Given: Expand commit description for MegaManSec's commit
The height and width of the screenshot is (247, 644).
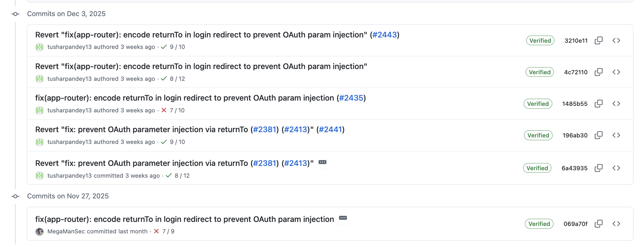Looking at the screenshot, I should coord(343,218).
